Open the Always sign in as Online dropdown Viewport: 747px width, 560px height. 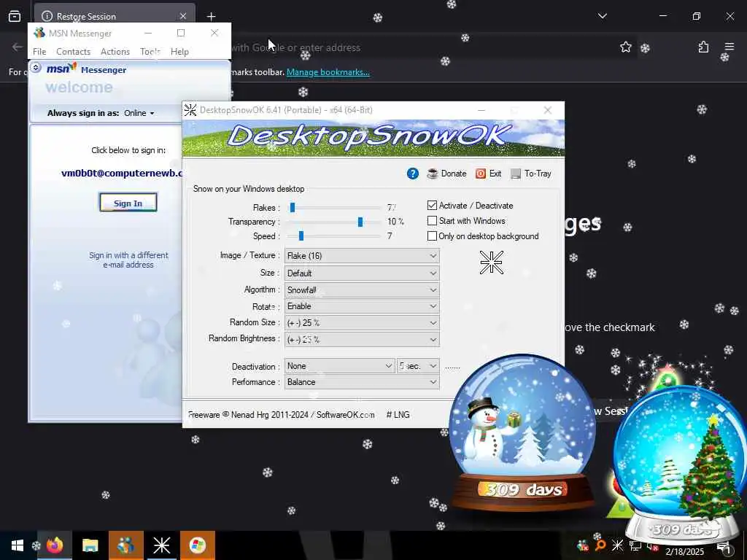(x=139, y=113)
